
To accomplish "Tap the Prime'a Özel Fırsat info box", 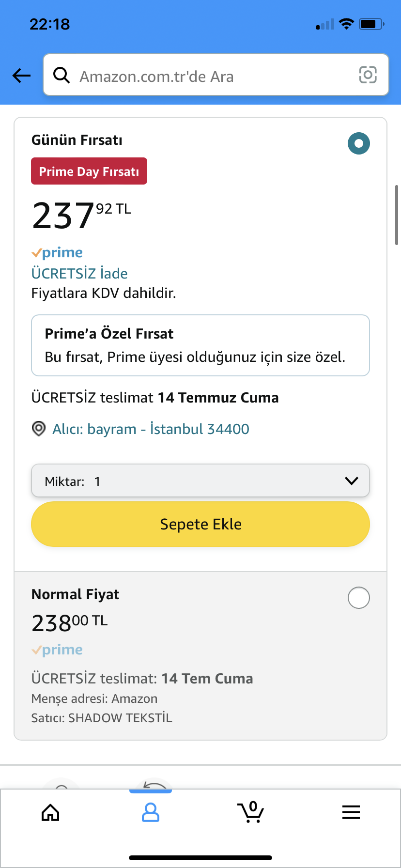I will 200,345.
